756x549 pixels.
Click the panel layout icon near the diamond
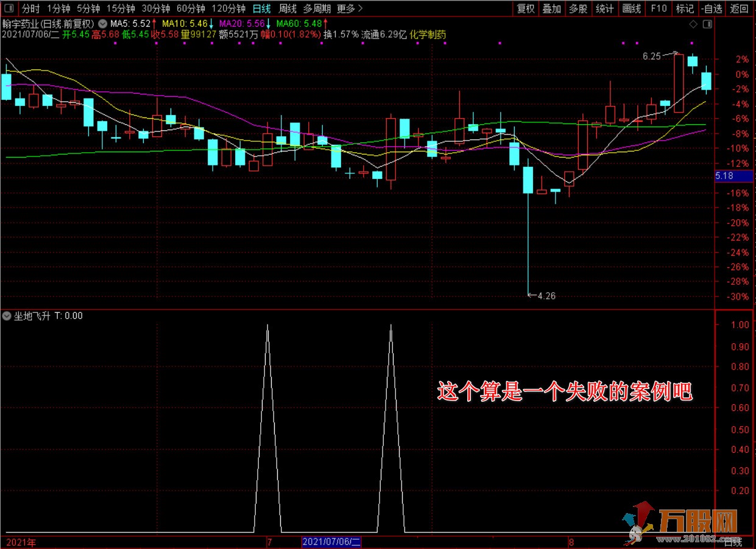coord(707,24)
